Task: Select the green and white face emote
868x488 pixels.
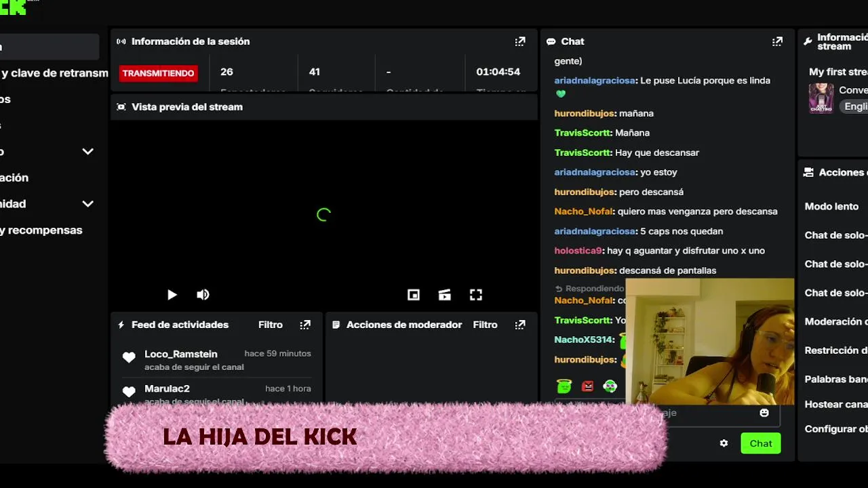Action: (610, 386)
